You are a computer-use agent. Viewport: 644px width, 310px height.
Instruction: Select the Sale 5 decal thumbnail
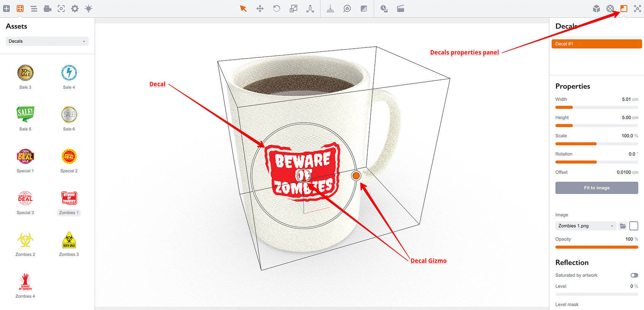click(25, 114)
